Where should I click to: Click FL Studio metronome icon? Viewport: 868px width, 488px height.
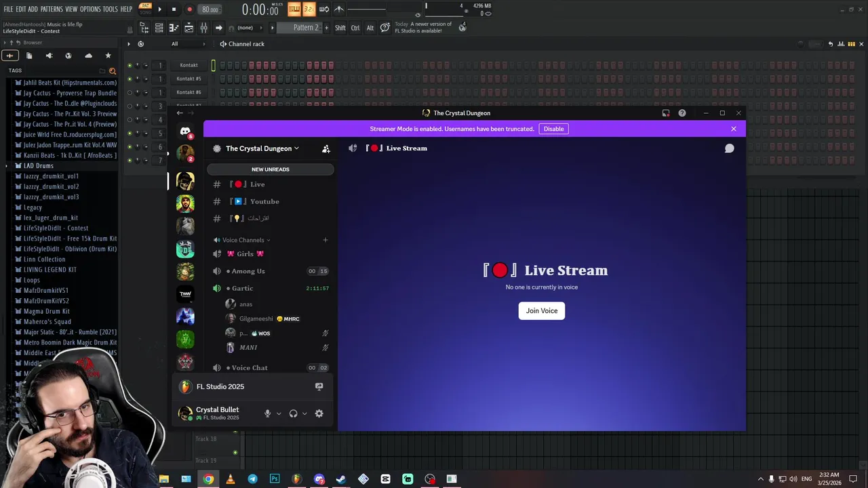[340, 9]
